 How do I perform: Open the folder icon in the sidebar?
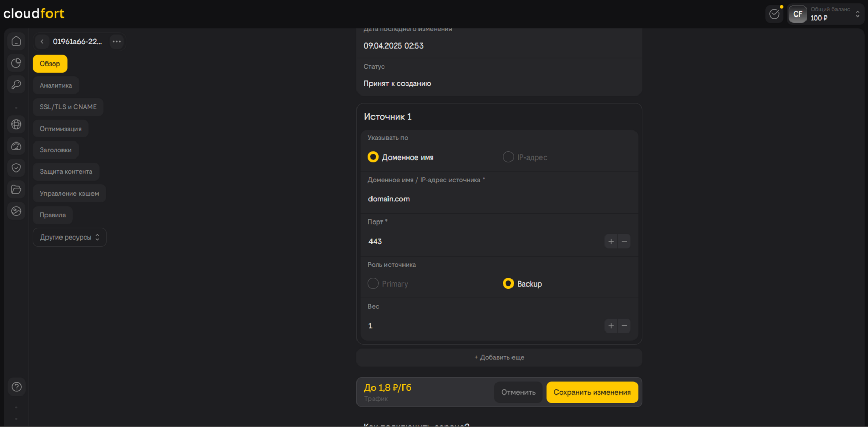[x=17, y=189]
